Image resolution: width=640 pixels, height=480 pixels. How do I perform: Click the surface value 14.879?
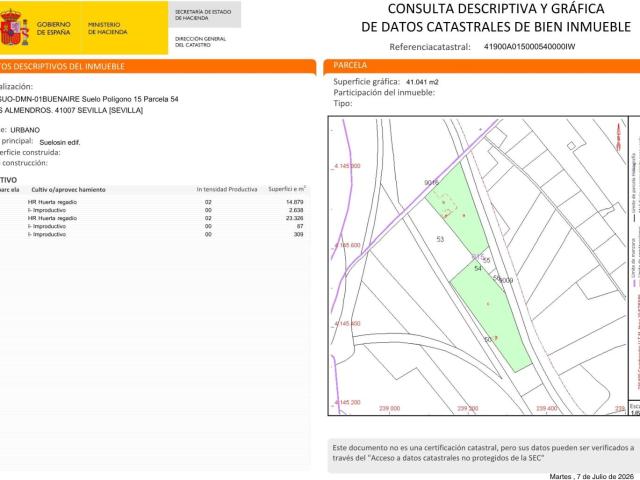(295, 202)
